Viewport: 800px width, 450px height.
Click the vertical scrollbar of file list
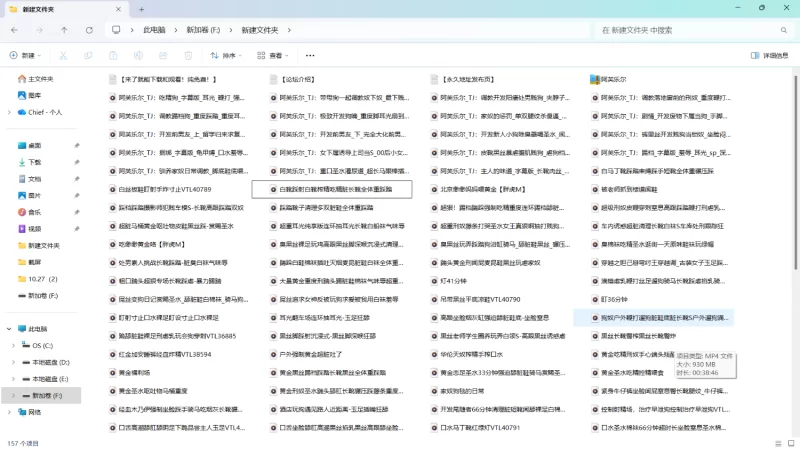[795, 173]
